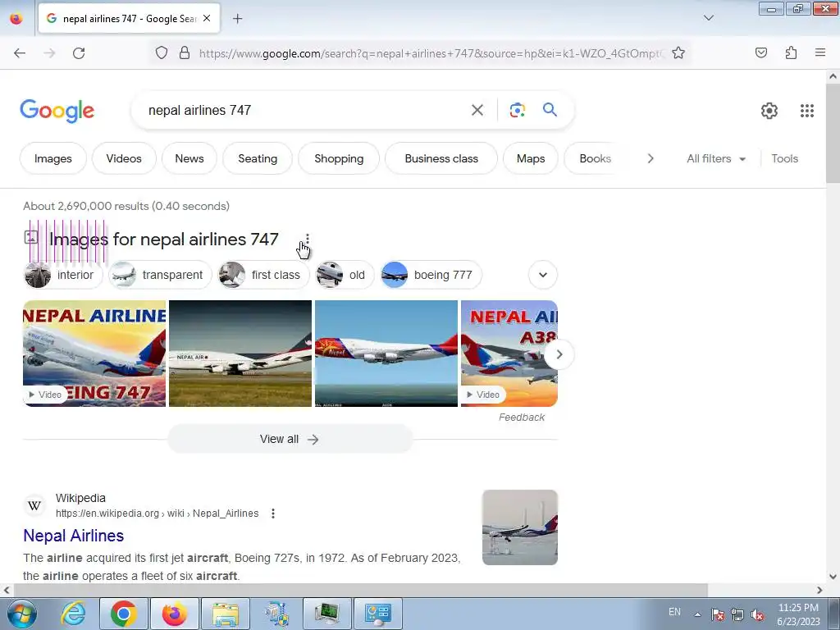Launch Internet Explorer from taskbar
The image size is (840, 630).
(x=73, y=614)
